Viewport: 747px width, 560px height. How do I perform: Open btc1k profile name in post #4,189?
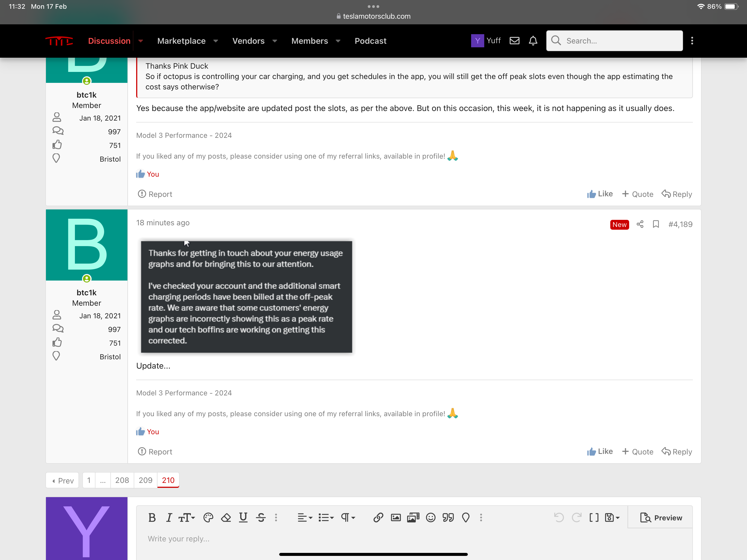86,293
